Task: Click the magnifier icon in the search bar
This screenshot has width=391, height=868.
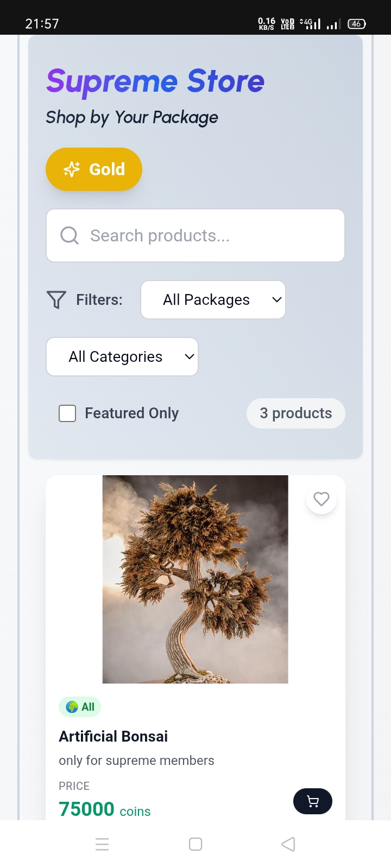Action: pos(70,235)
